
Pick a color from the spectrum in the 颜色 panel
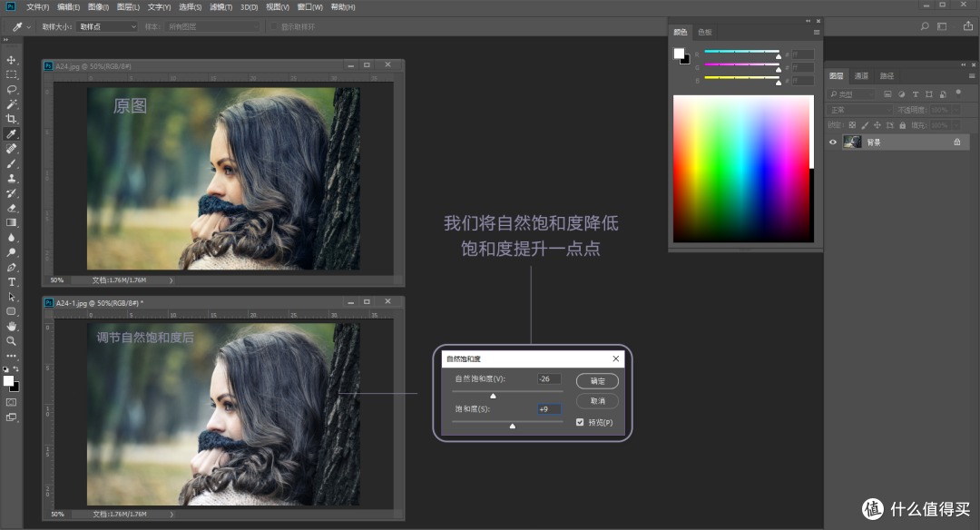pyautogui.click(x=743, y=168)
